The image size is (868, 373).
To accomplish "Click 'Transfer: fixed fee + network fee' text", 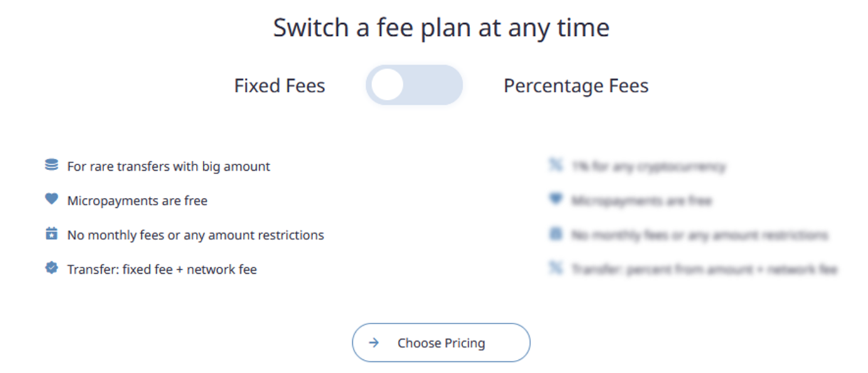I will [162, 269].
